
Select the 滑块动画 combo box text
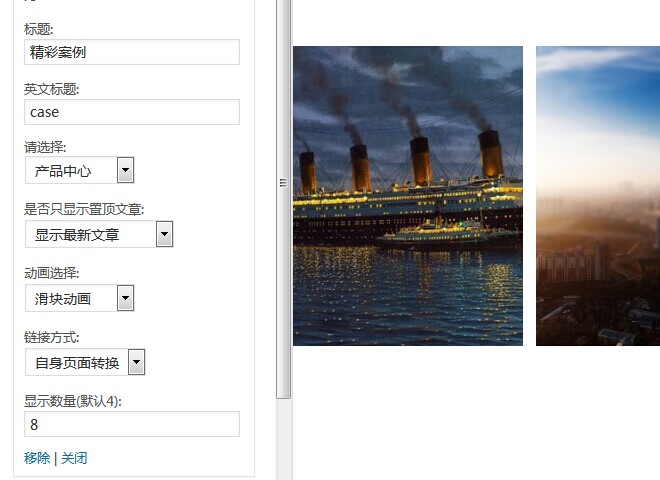point(71,298)
